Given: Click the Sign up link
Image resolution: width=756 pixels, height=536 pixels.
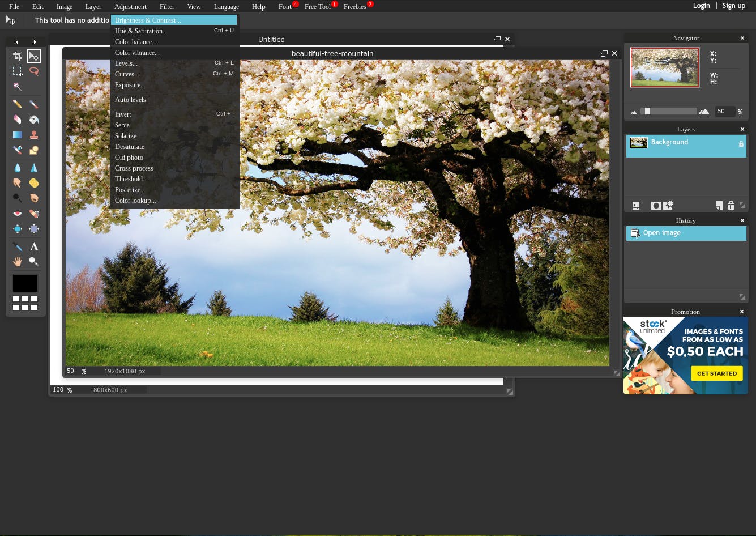Looking at the screenshot, I should coord(734,6).
